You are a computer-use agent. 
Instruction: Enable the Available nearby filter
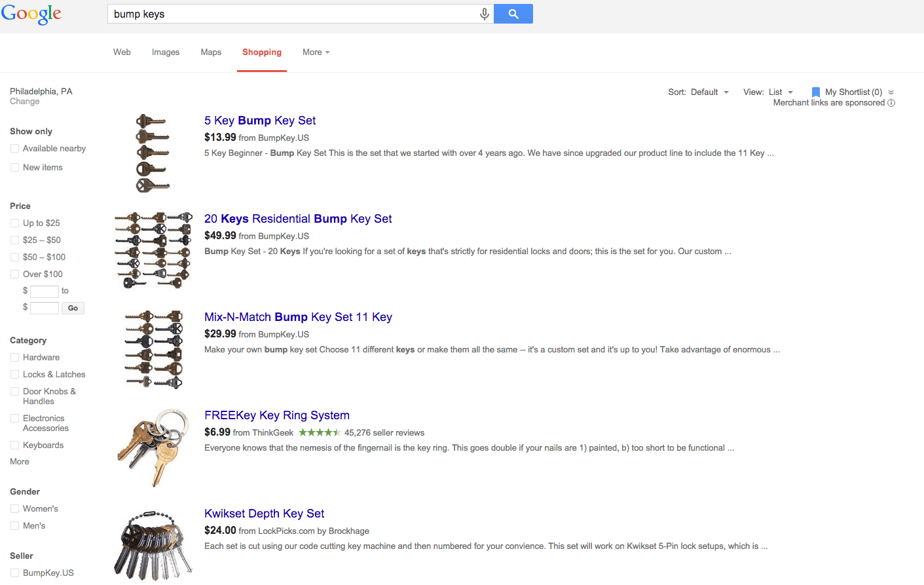pyautogui.click(x=14, y=149)
